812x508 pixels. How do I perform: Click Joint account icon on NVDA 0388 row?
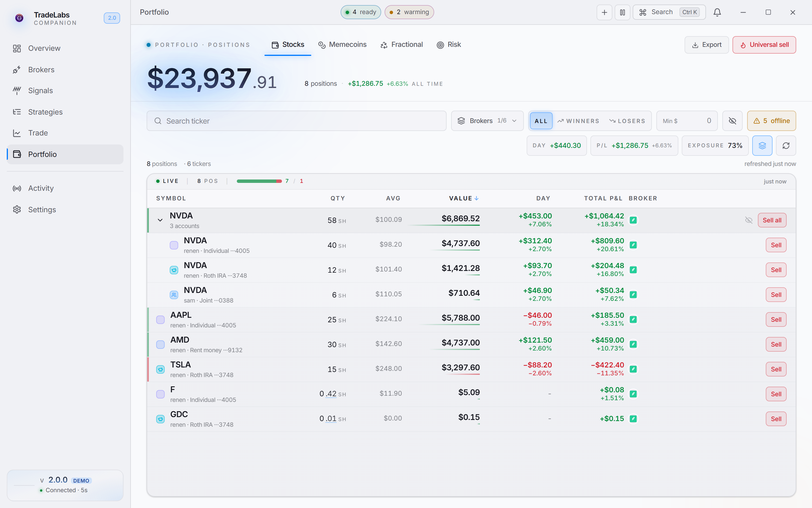(174, 295)
